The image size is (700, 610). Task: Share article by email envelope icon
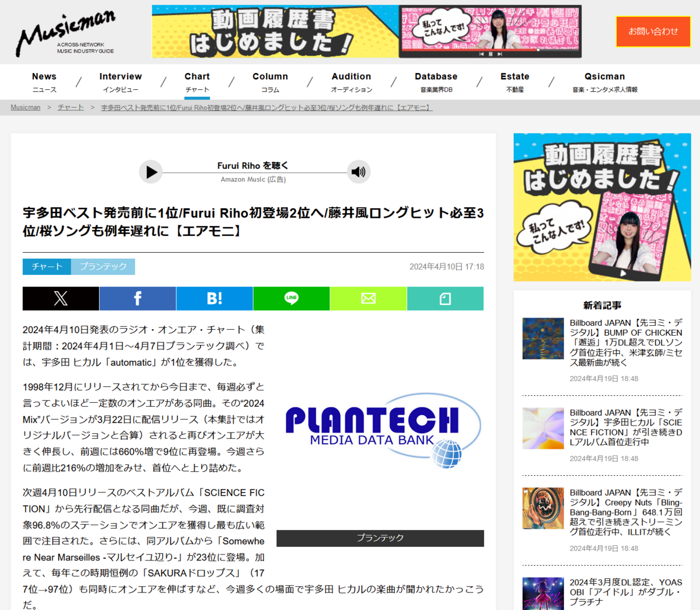[368, 298]
